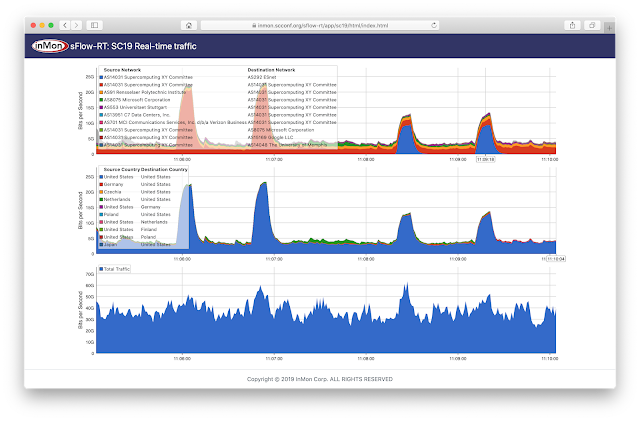The image size is (640, 421).
Task: Click the orange swatch next to Czechia
Action: (101, 192)
